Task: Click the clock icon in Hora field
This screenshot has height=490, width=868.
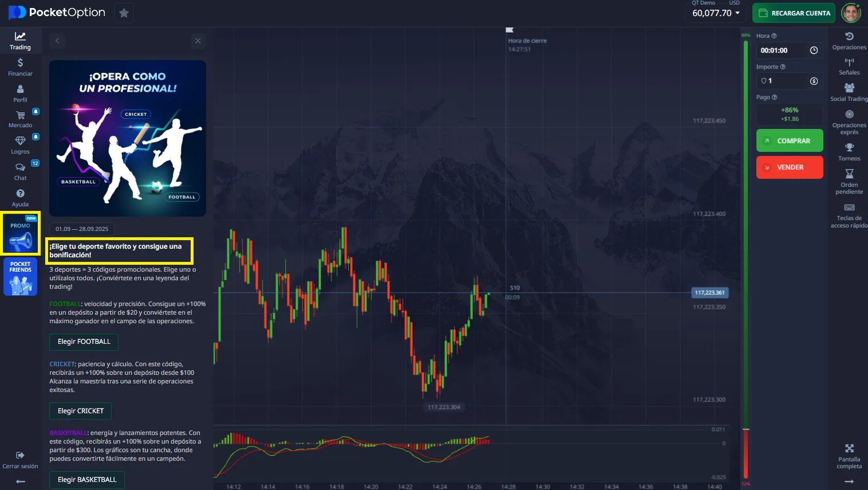Action: coord(814,50)
